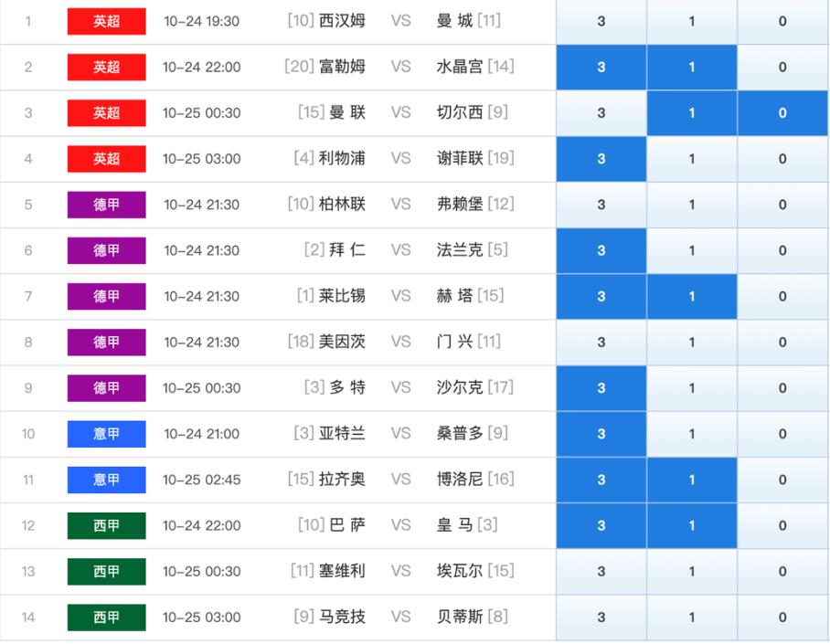Select 1 for 亚特兰 vs 桑普多

point(692,434)
